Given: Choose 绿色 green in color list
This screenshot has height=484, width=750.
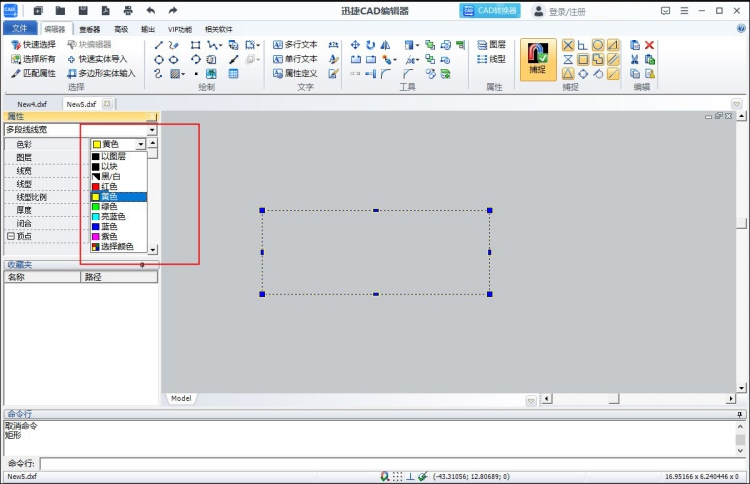Looking at the screenshot, I should pyautogui.click(x=119, y=207).
